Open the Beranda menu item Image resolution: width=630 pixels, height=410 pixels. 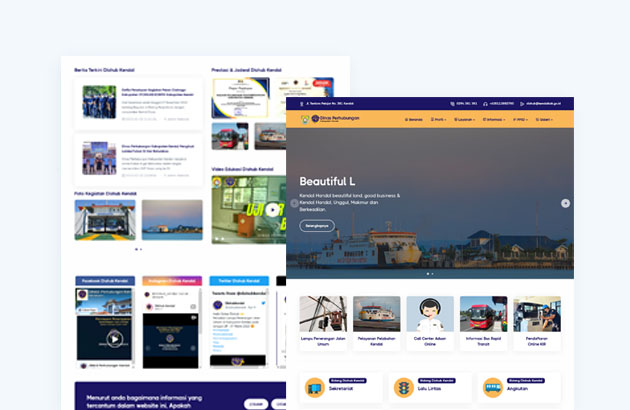[414, 119]
